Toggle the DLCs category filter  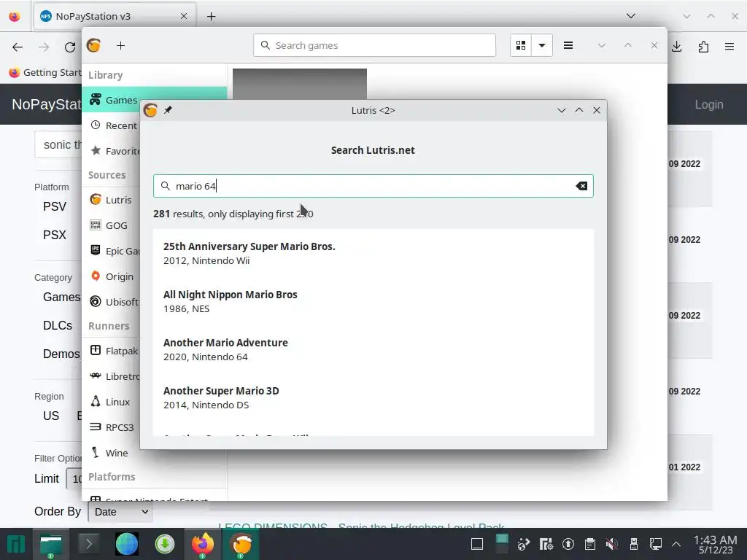[58, 325]
